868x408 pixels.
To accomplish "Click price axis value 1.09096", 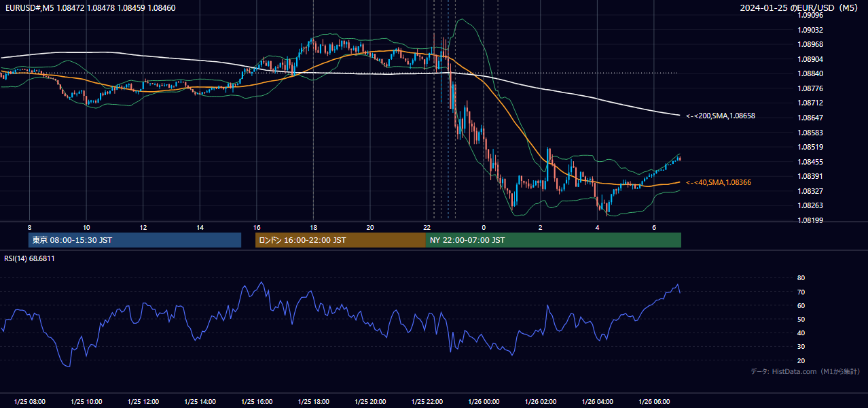I will click(810, 15).
